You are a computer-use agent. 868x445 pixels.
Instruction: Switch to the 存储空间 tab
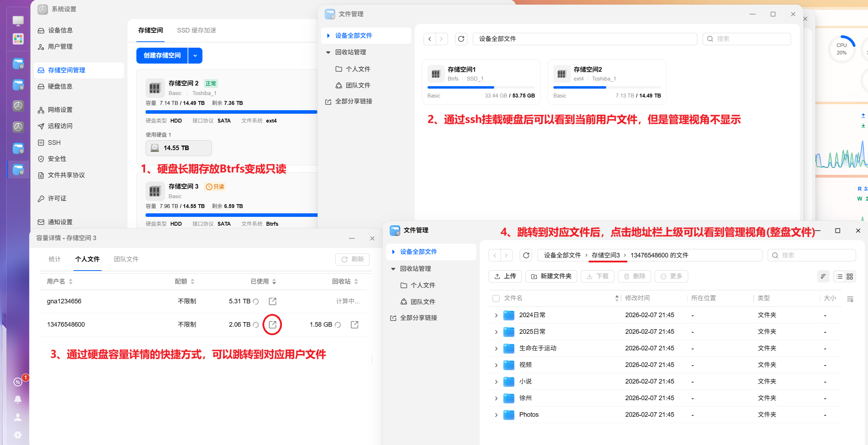click(x=150, y=30)
